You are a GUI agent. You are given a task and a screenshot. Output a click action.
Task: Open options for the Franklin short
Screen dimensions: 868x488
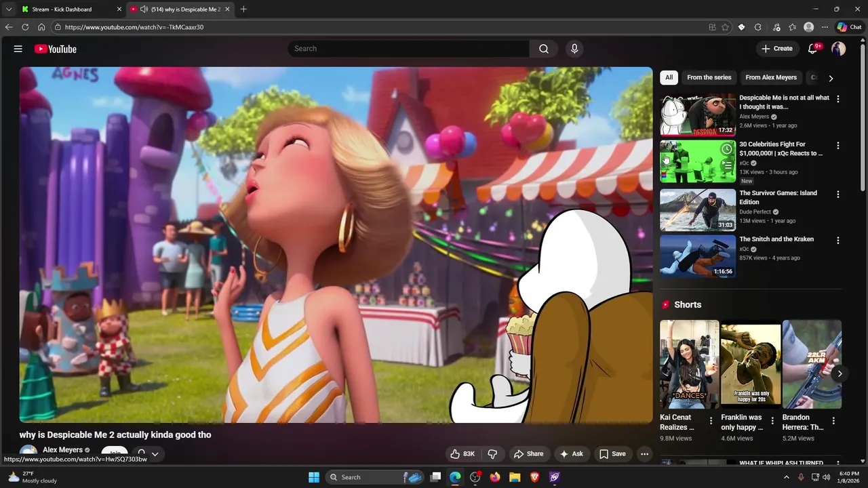tap(772, 421)
